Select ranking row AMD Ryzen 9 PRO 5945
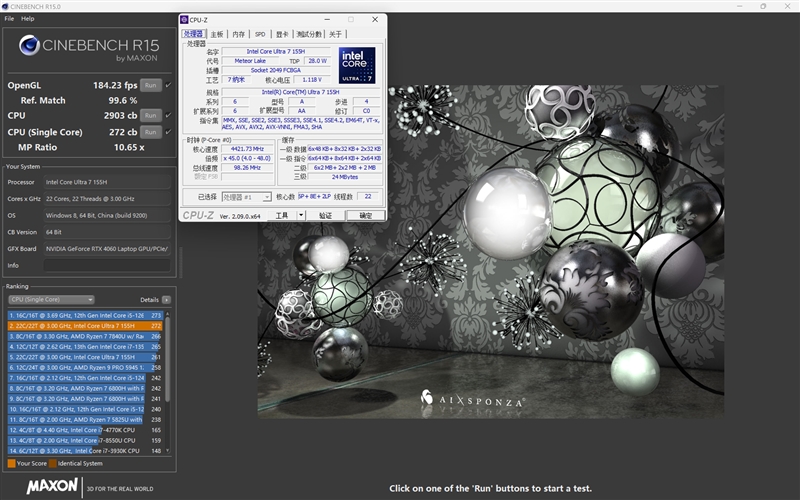This screenshot has width=800, height=500. [x=85, y=367]
